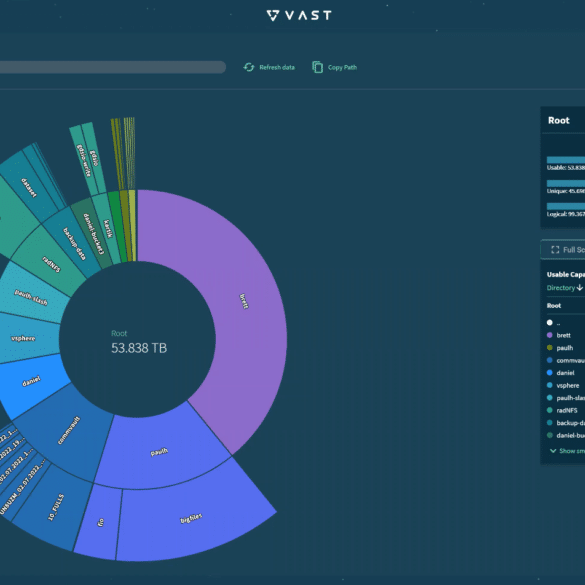Select the bright green segment beside kartik
This screenshot has height=585, width=585.
click(118, 227)
